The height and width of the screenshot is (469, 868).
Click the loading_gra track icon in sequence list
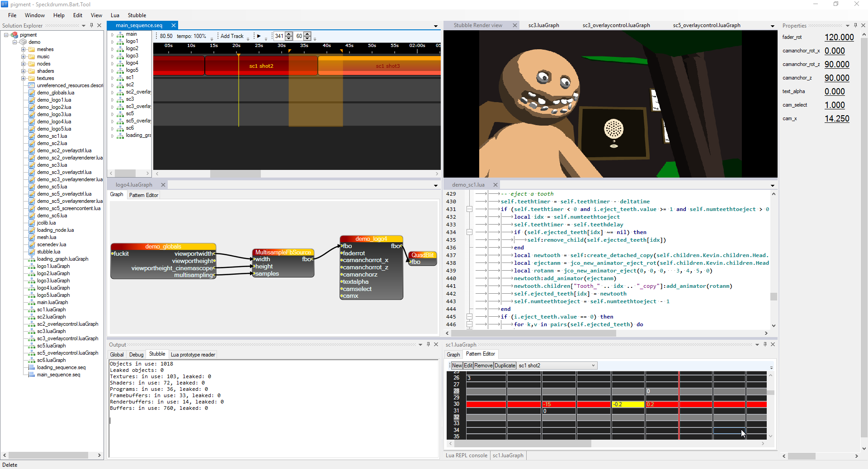click(120, 135)
